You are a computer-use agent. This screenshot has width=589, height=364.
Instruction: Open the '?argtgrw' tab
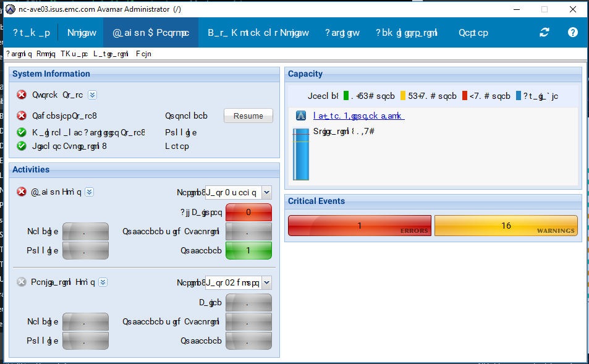click(x=342, y=33)
